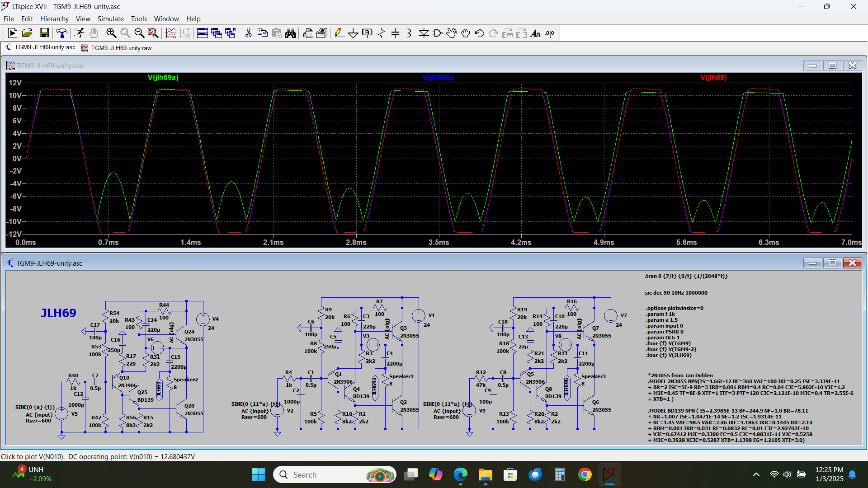Open the clock showing 12:25 PM
Viewport: 868px width, 488px height.
[x=829, y=474]
